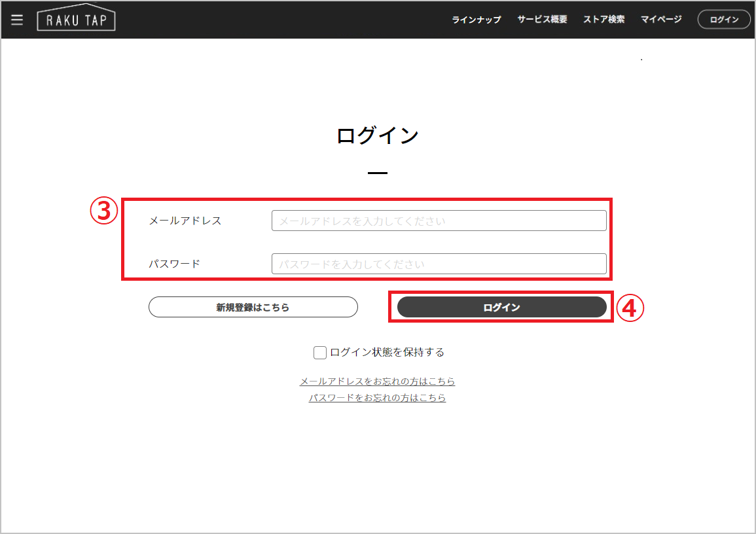Viewport: 756px width, 534px height.
Task: Open マイページ from the navigation bar
Action: coord(661,20)
